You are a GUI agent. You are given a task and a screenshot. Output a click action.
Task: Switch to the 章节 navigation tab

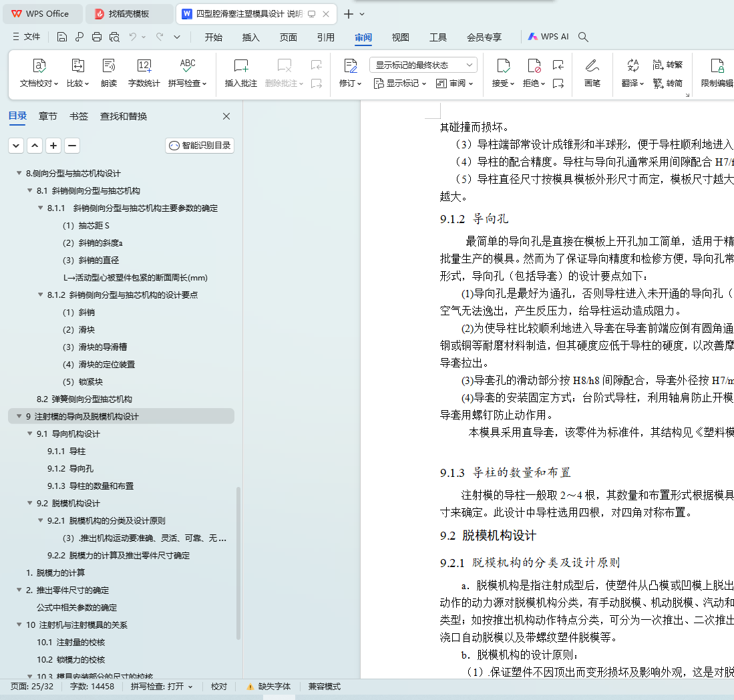coord(47,116)
